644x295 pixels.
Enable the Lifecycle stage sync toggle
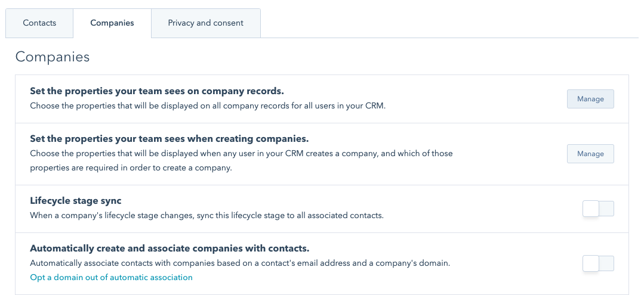point(598,209)
